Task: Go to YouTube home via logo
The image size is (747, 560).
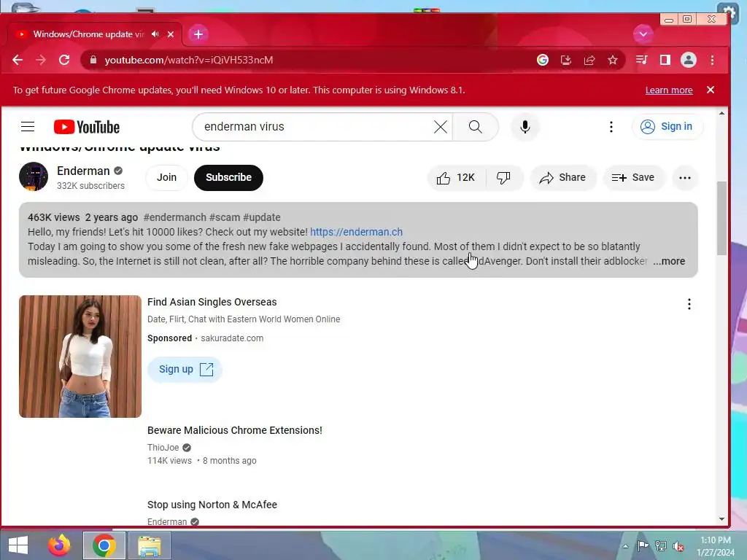Action: click(87, 127)
